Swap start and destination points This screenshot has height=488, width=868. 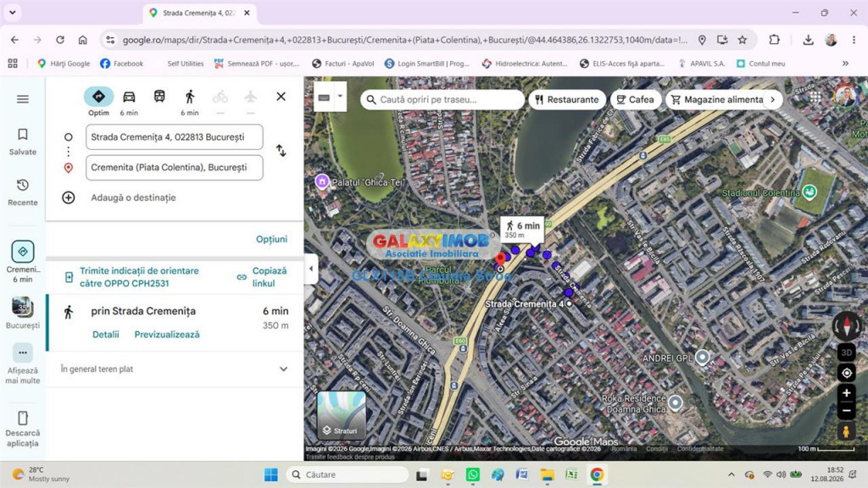pos(281,151)
